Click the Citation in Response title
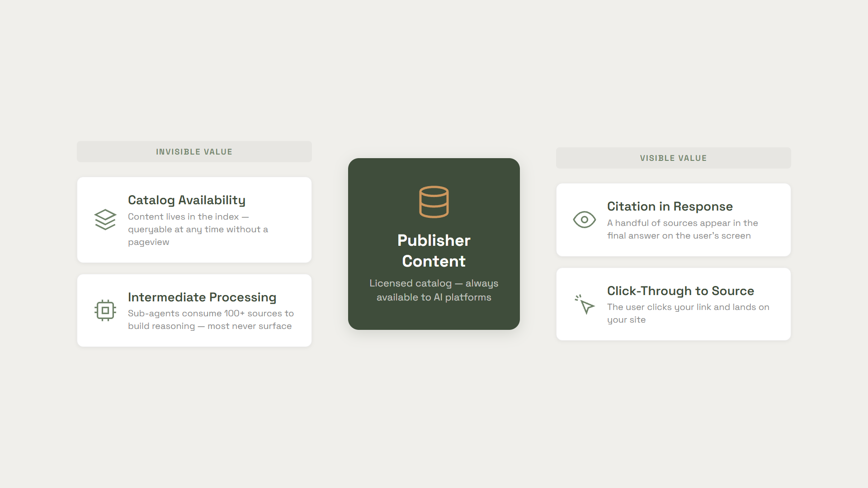This screenshot has width=868, height=488. tap(670, 206)
